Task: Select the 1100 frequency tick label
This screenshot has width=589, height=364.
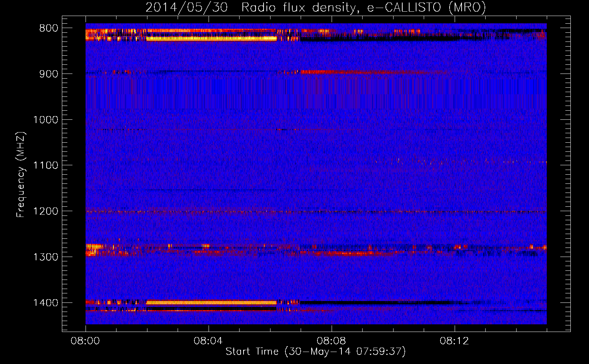Action: pos(46,166)
